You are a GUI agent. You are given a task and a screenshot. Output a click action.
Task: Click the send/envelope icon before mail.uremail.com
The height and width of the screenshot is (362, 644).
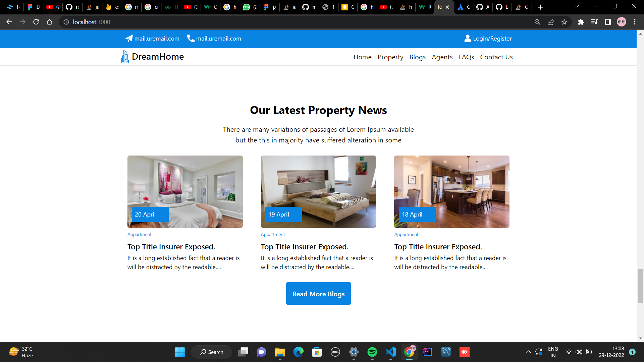(x=129, y=38)
